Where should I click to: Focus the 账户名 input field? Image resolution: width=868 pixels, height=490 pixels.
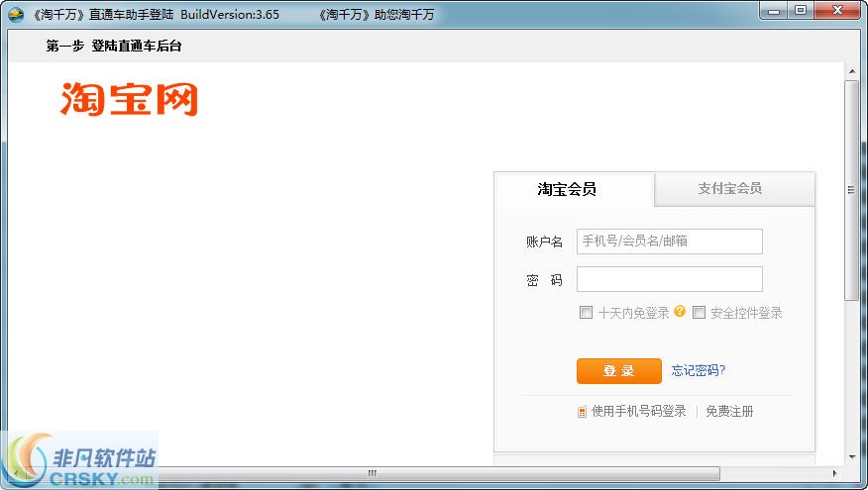[x=669, y=242]
